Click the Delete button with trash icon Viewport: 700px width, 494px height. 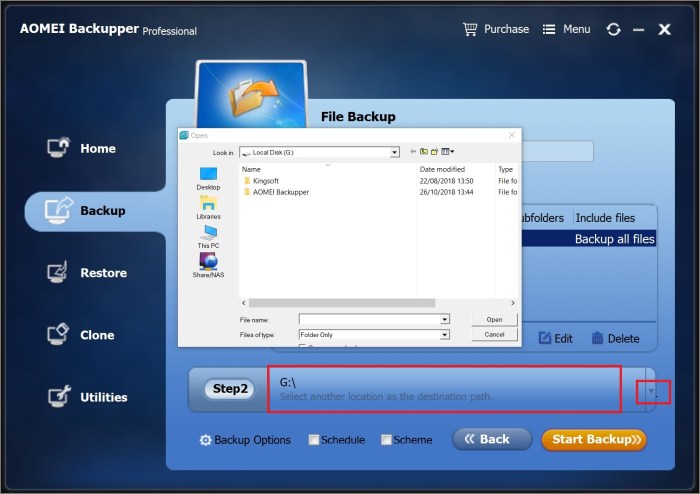(x=615, y=338)
